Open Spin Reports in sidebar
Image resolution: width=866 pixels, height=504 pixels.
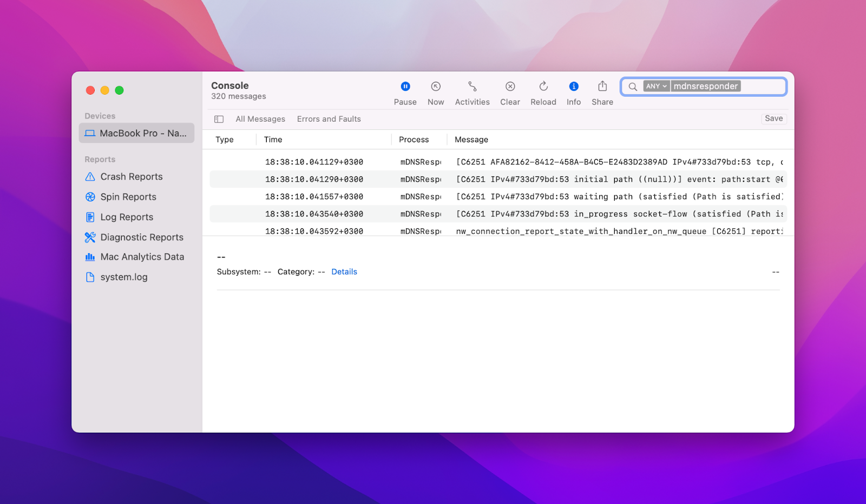point(128,197)
